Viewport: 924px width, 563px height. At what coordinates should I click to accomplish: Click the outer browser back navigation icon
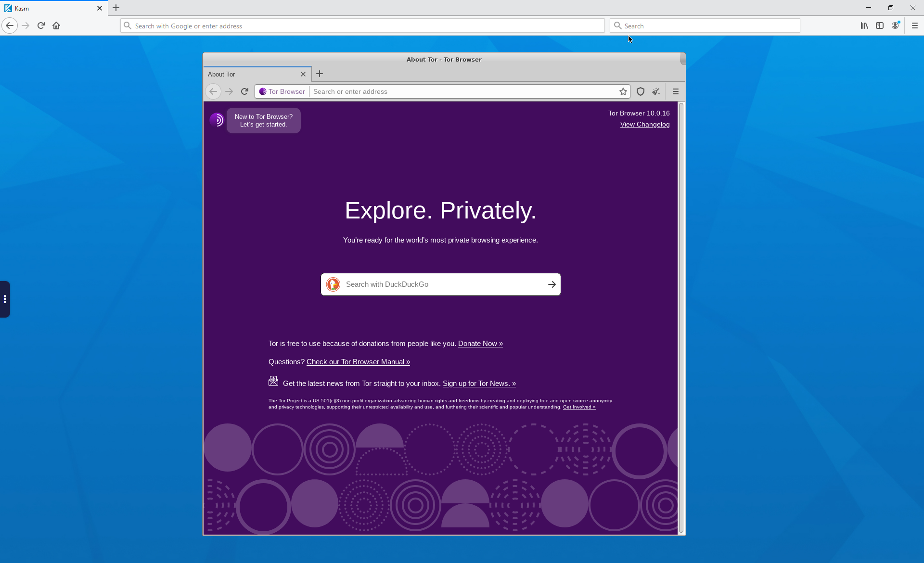click(x=10, y=25)
